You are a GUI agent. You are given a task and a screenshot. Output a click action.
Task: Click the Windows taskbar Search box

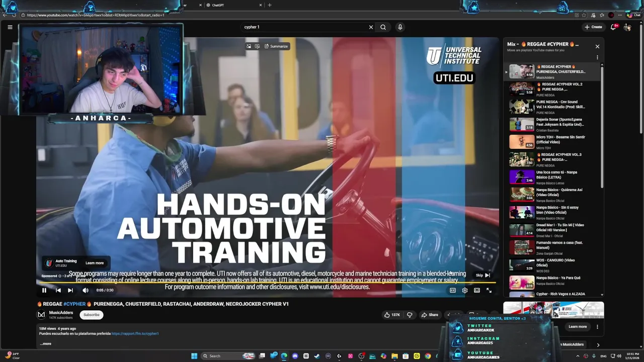point(229,356)
